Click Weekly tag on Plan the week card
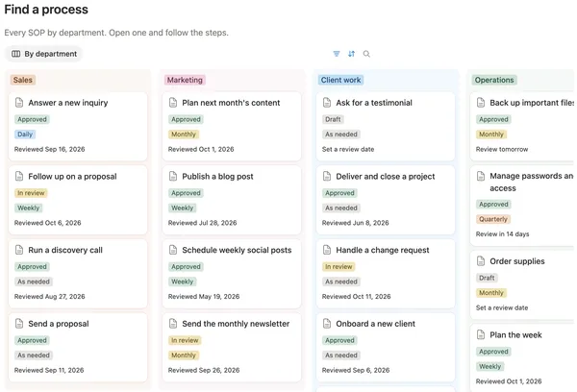The image size is (577, 392). [489, 367]
